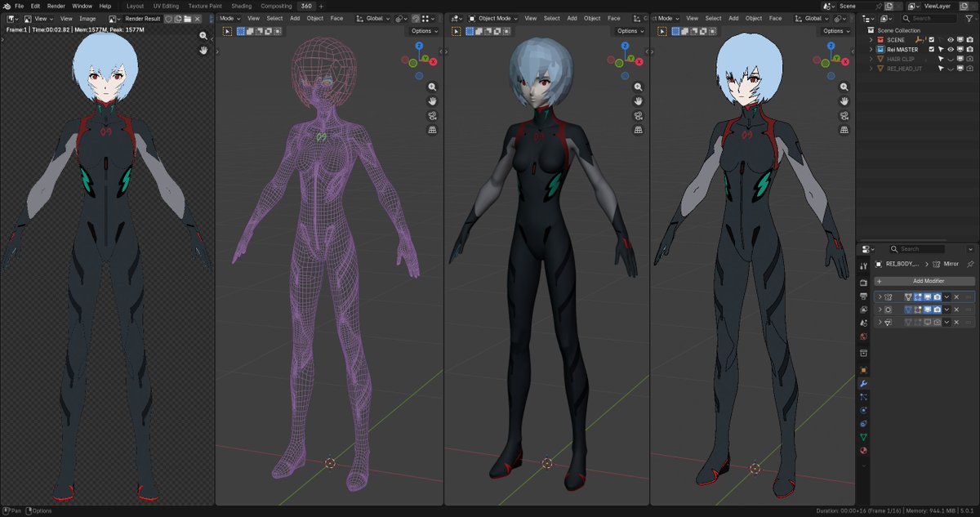The height and width of the screenshot is (517, 980).
Task: Open Global transform orientation dropdown in wireframe viewport
Action: tap(375, 18)
